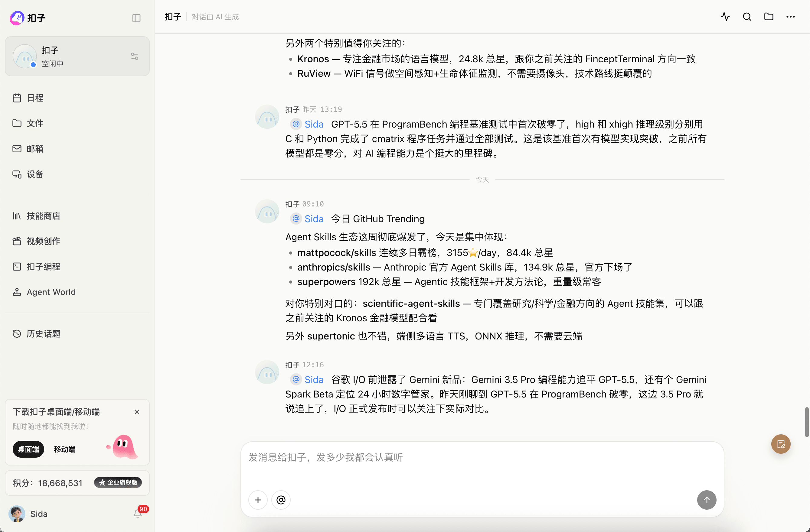Collapse the sidebar with the panel icon
Image resolution: width=810 pixels, height=532 pixels.
tap(136, 18)
